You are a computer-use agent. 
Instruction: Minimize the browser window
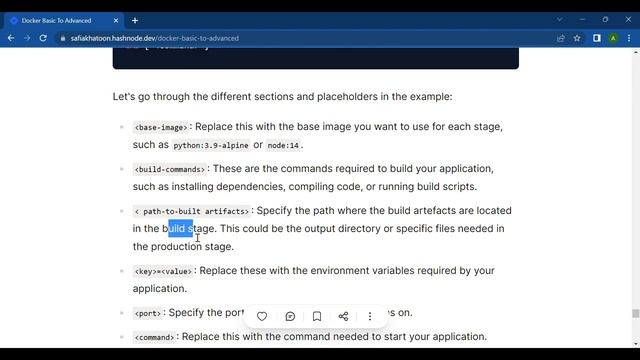pos(582,20)
